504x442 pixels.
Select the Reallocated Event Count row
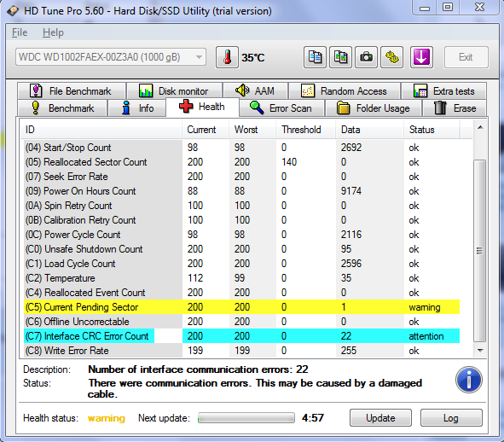(241, 293)
